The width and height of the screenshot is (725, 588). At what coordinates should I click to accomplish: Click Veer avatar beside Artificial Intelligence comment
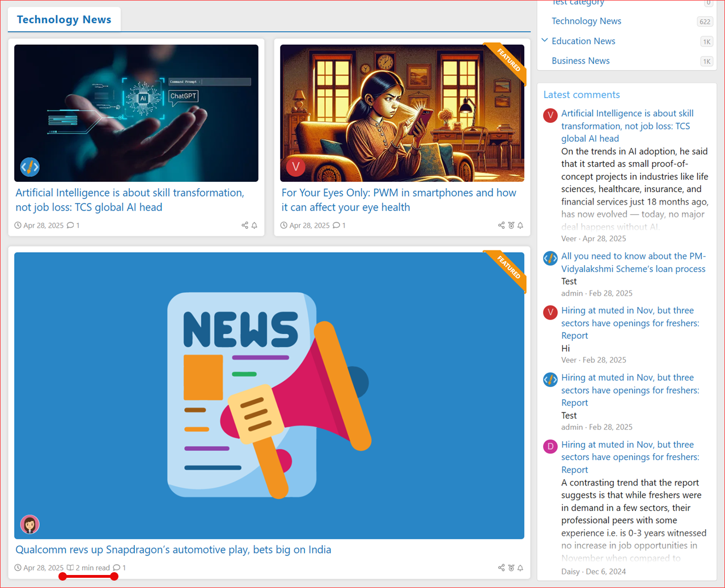(x=550, y=115)
